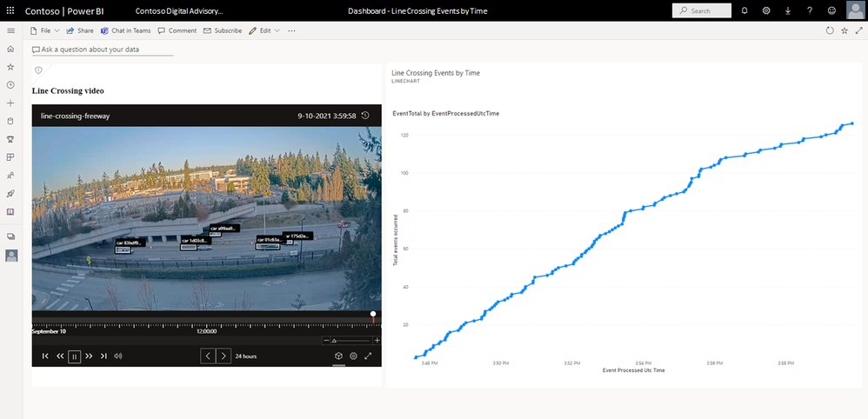Open the Power BI app launcher waffle
Screen dimensions: 868x419
point(11,10)
